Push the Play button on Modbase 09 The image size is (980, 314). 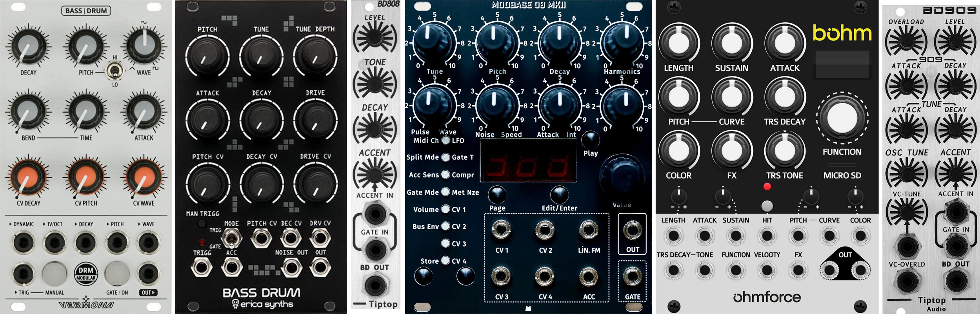(x=591, y=139)
